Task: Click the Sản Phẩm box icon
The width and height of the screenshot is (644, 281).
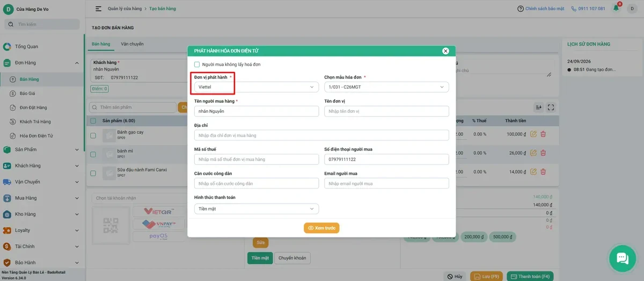Action: point(7,149)
